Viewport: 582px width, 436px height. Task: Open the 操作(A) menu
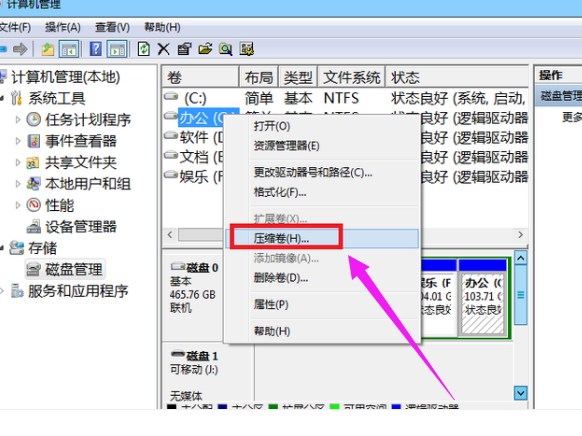coord(63,27)
